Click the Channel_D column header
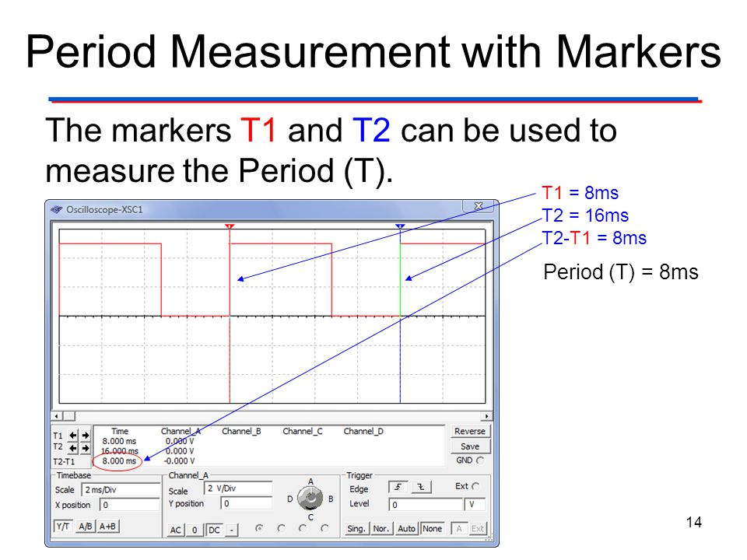The width and height of the screenshot is (747, 560). tap(363, 431)
